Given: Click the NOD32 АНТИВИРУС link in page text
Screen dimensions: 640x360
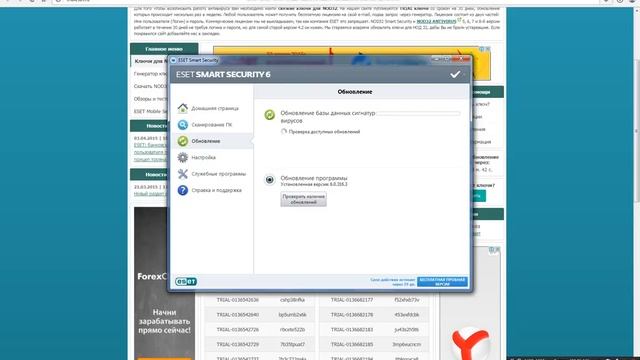Looking at the screenshot, I should (x=436, y=21).
